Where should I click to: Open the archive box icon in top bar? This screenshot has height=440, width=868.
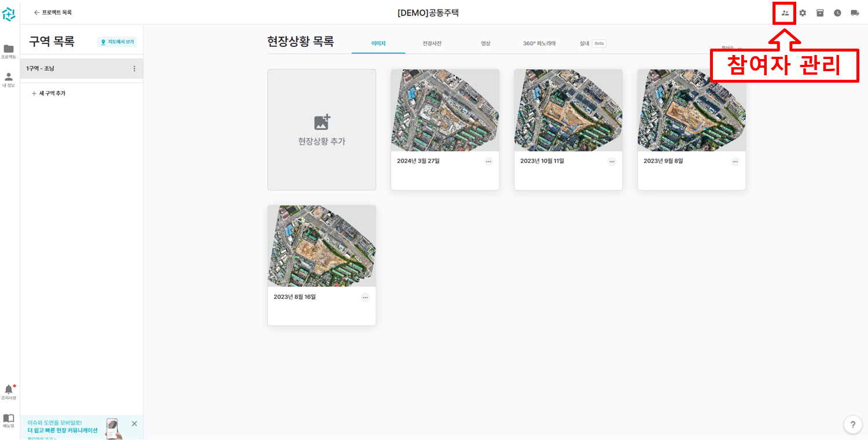(819, 13)
